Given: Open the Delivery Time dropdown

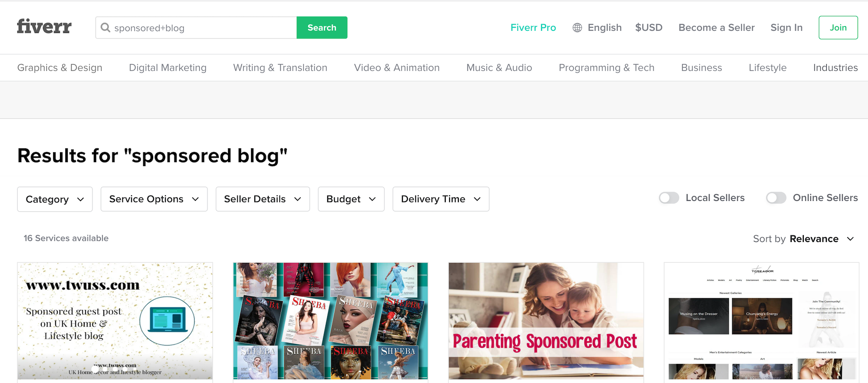Looking at the screenshot, I should click(441, 199).
